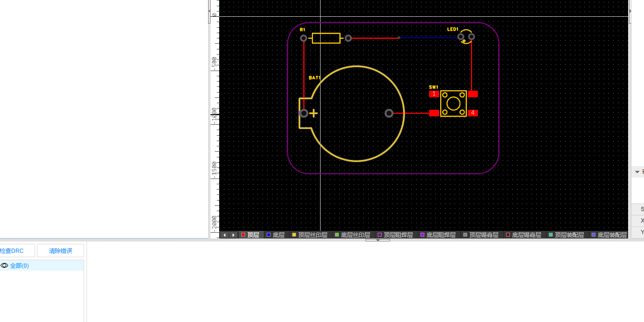Select the R1 resistor body outline

tap(326, 38)
